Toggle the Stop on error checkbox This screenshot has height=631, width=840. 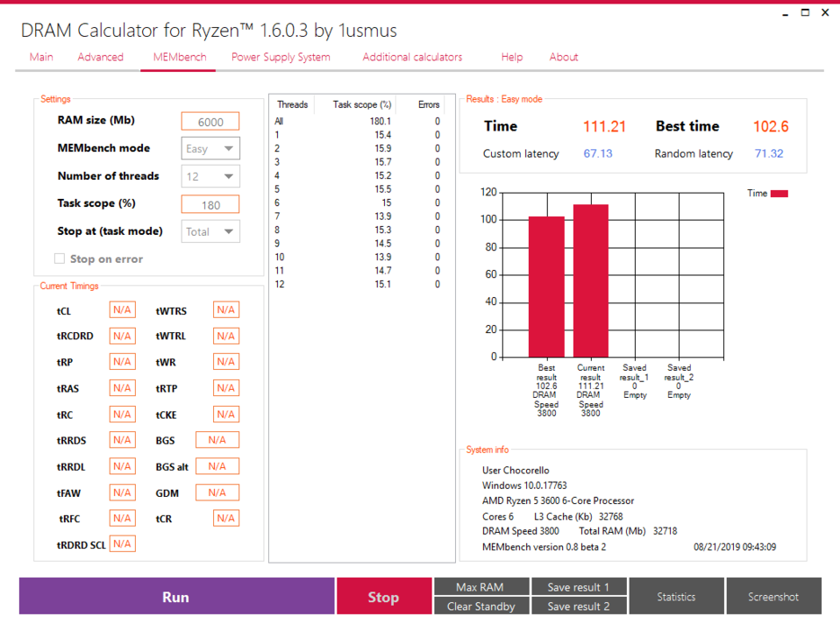pyautogui.click(x=60, y=259)
